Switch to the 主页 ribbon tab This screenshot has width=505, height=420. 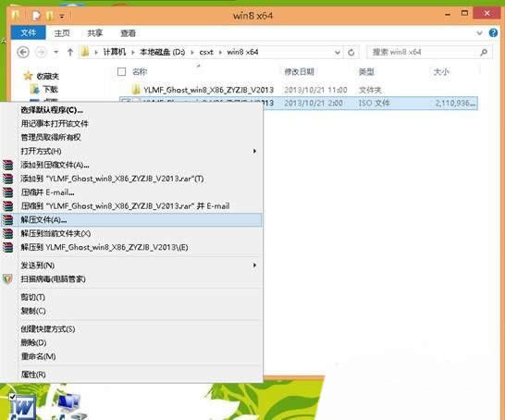[x=62, y=33]
